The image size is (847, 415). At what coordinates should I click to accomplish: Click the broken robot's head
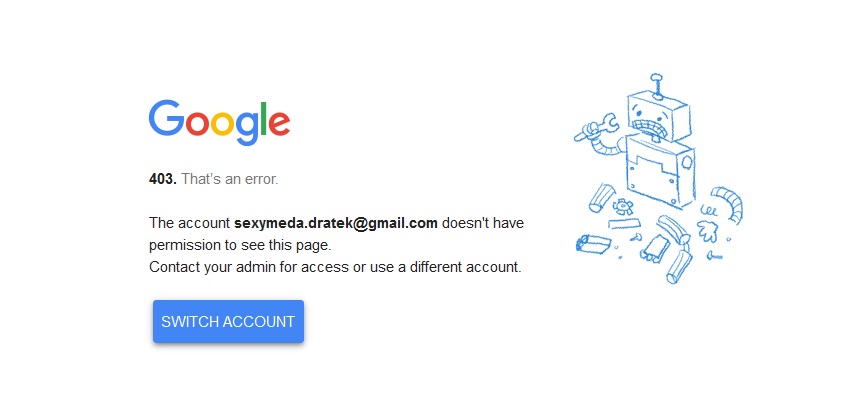(657, 119)
